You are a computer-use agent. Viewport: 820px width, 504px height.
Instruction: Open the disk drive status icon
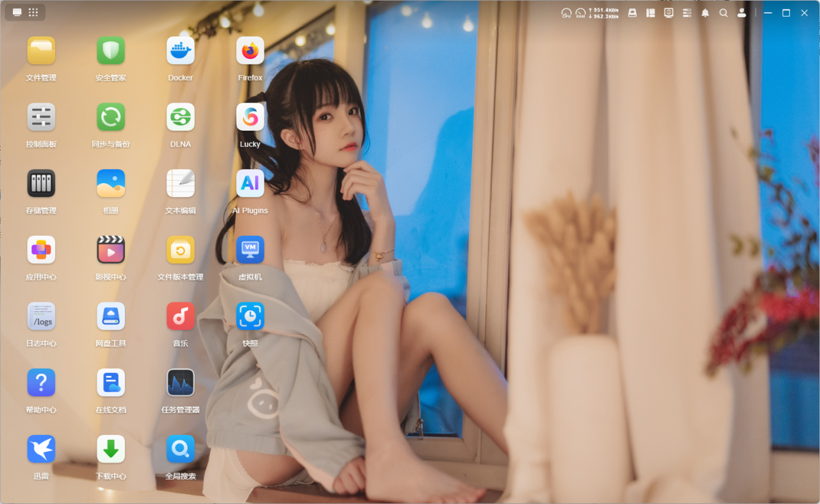pos(632,13)
